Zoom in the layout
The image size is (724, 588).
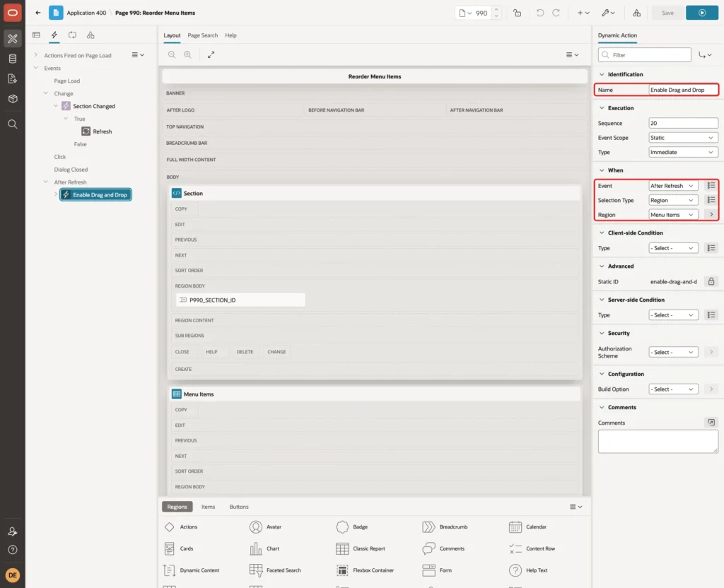188,55
